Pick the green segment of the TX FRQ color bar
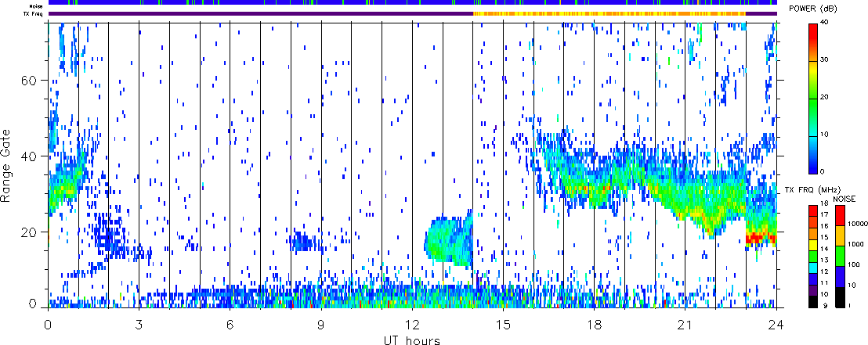The image size is (868, 345). (x=813, y=257)
